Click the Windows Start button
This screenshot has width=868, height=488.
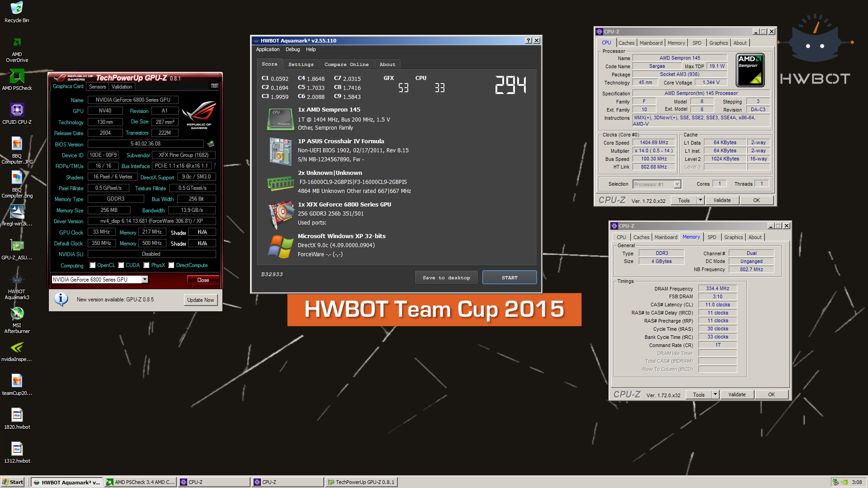(x=13, y=482)
